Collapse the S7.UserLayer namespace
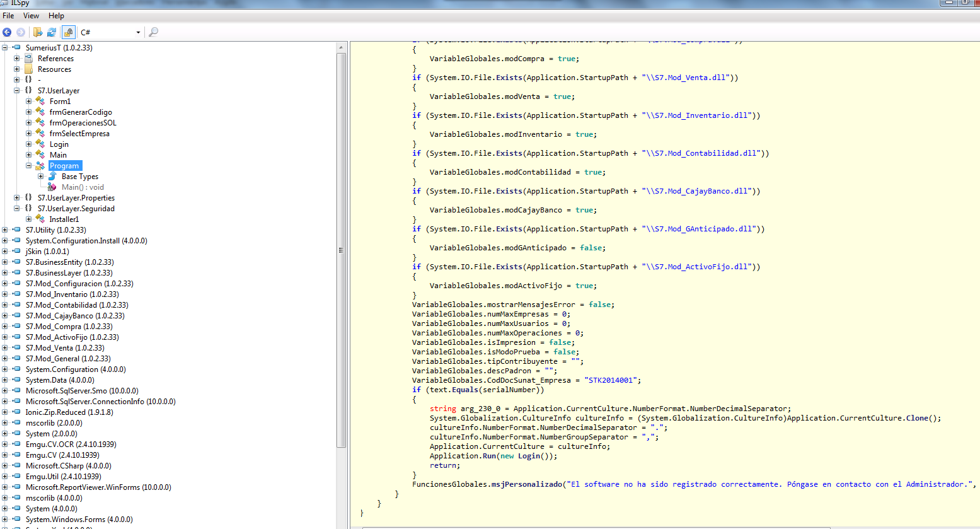This screenshot has height=529, width=980. point(16,90)
